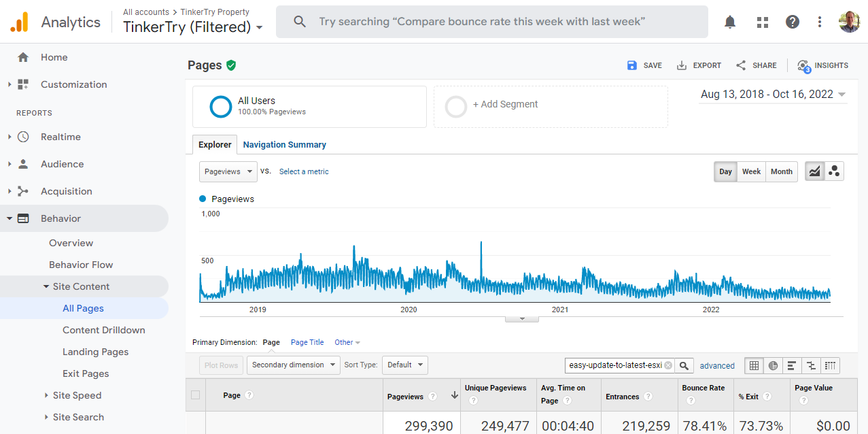Select the line chart view

pyautogui.click(x=814, y=171)
